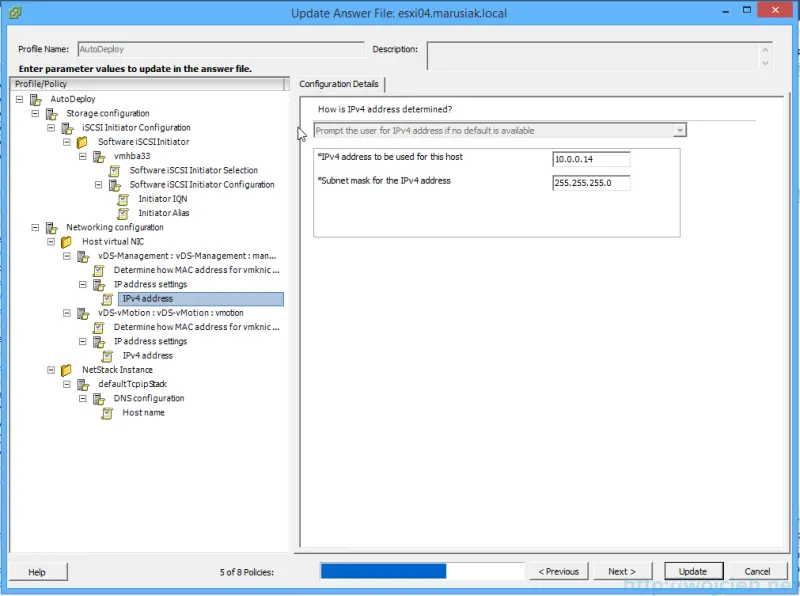Open the IPv4 address determination dropdown
This screenshot has height=596, width=800.
click(x=680, y=130)
